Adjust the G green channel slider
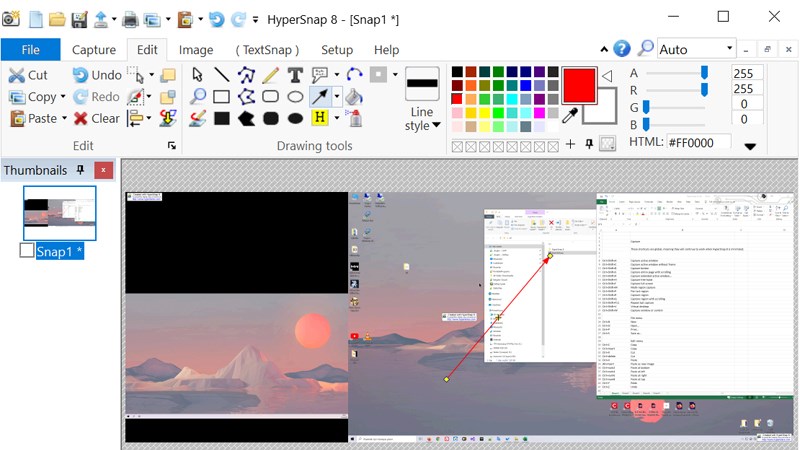Screen dimensions: 800x450 646,108
